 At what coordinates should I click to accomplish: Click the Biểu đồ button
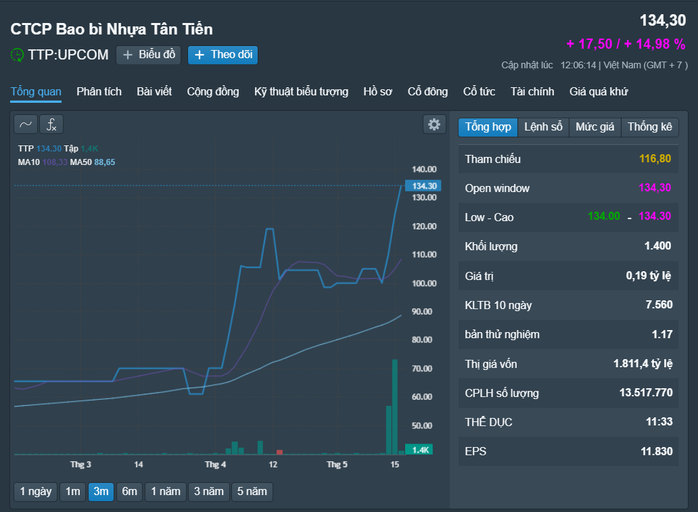(x=149, y=55)
